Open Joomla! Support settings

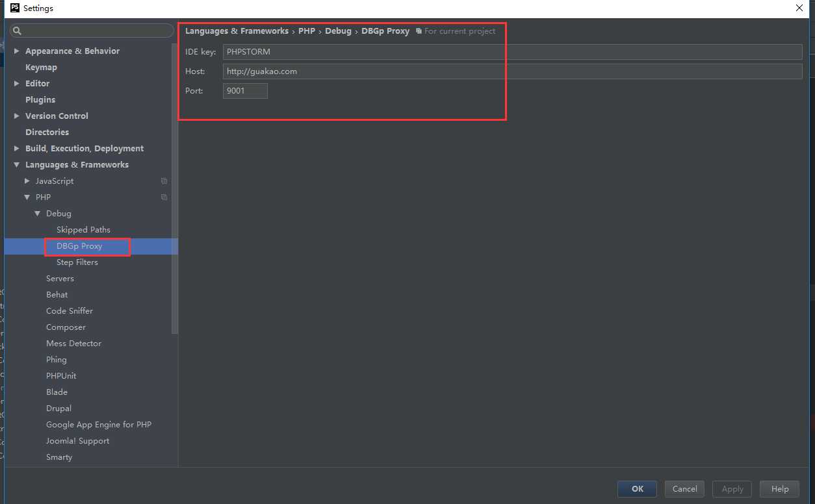click(x=77, y=440)
